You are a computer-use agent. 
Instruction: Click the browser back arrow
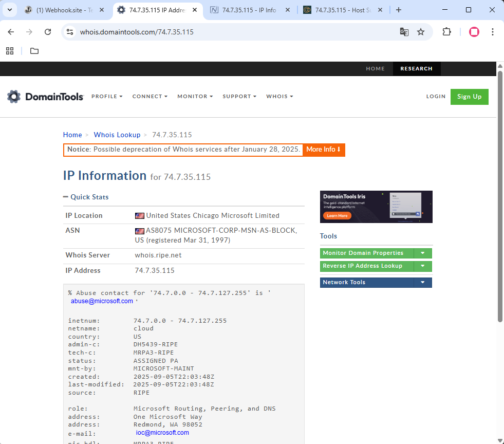(11, 32)
